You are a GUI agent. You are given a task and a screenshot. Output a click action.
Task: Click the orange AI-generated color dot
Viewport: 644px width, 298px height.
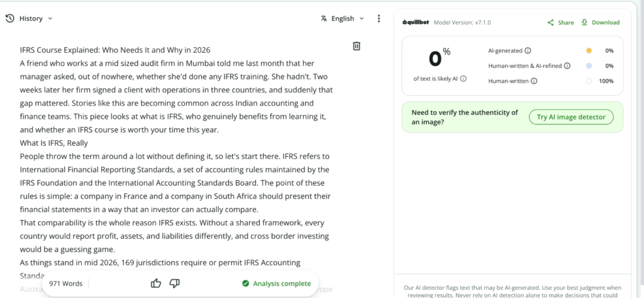(589, 51)
